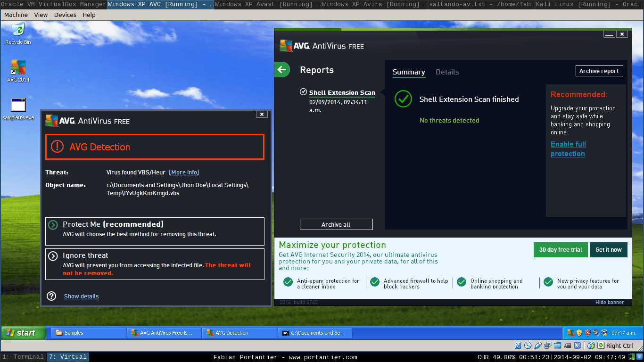The width and height of the screenshot is (644, 362).
Task: Click the VirtualBox video capture indicator
Action: click(567, 346)
